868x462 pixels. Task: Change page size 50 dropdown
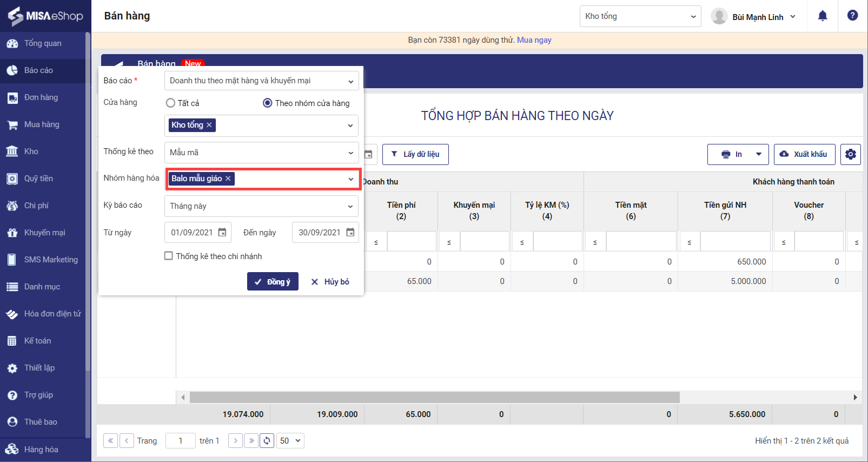[x=290, y=440]
